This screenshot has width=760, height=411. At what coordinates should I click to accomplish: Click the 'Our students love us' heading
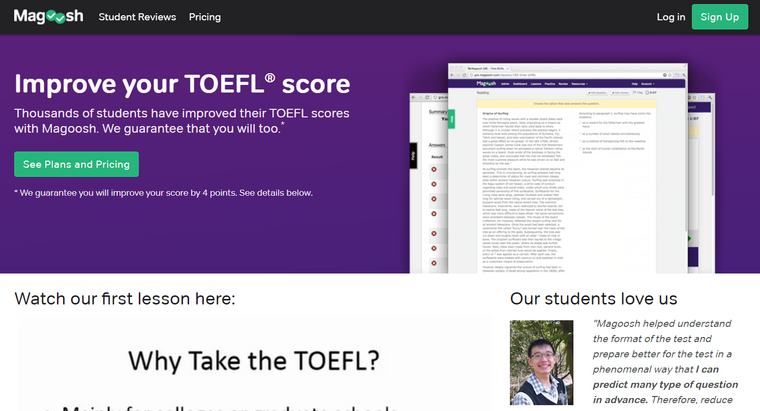(x=593, y=298)
